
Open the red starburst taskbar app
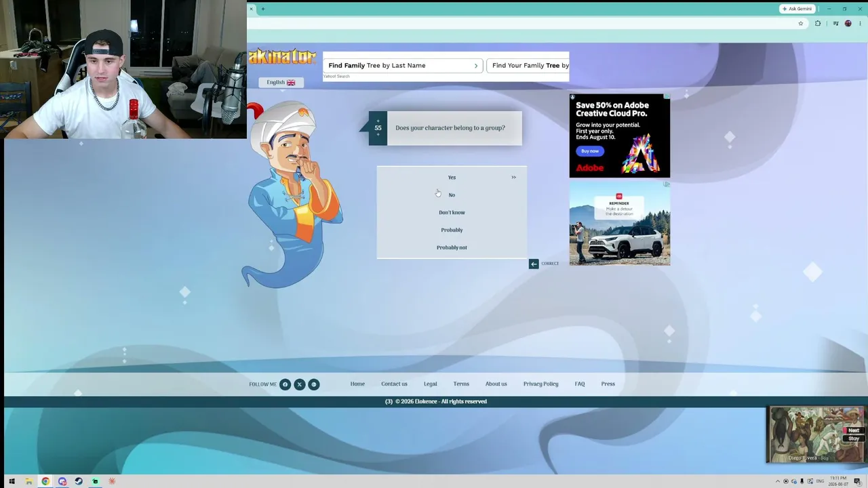click(112, 482)
